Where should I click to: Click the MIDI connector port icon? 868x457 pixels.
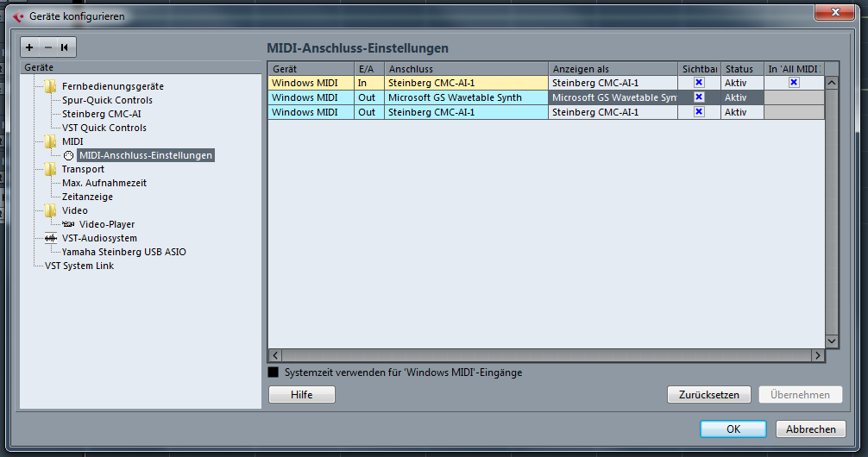(69, 155)
